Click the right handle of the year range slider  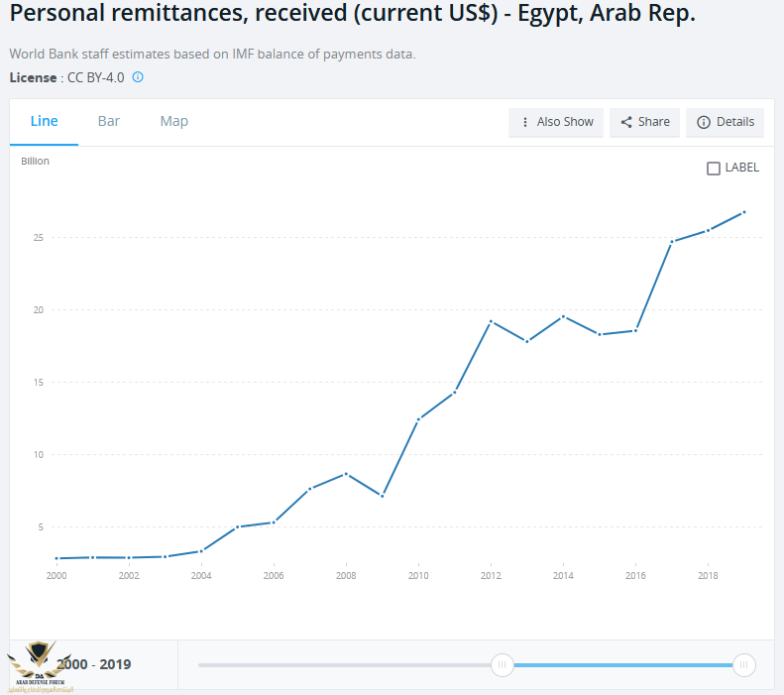coord(744,664)
